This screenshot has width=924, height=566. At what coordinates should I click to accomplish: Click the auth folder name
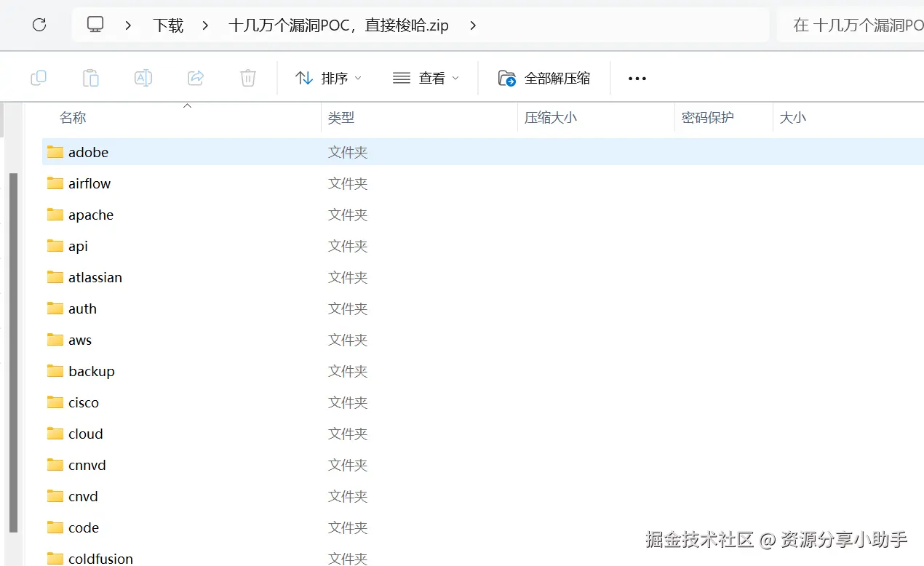tap(82, 308)
